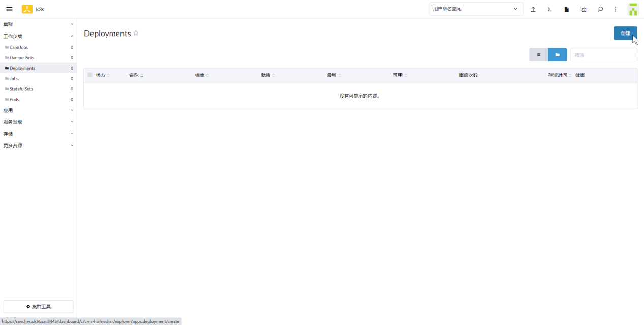Go to Pods in the sidebar

tap(14, 100)
